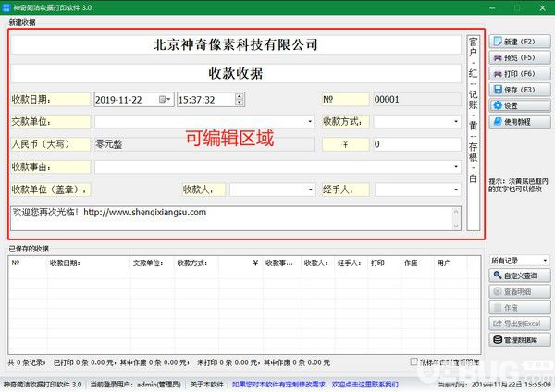Expand the 交款单位 combo box dropdown
This screenshot has width=555, height=392.
310,122
